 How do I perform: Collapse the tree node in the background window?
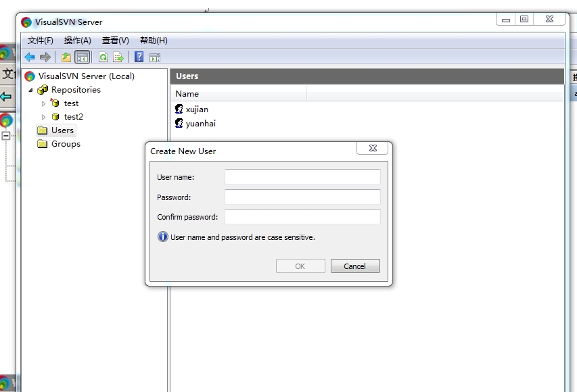pyautogui.click(x=5, y=136)
